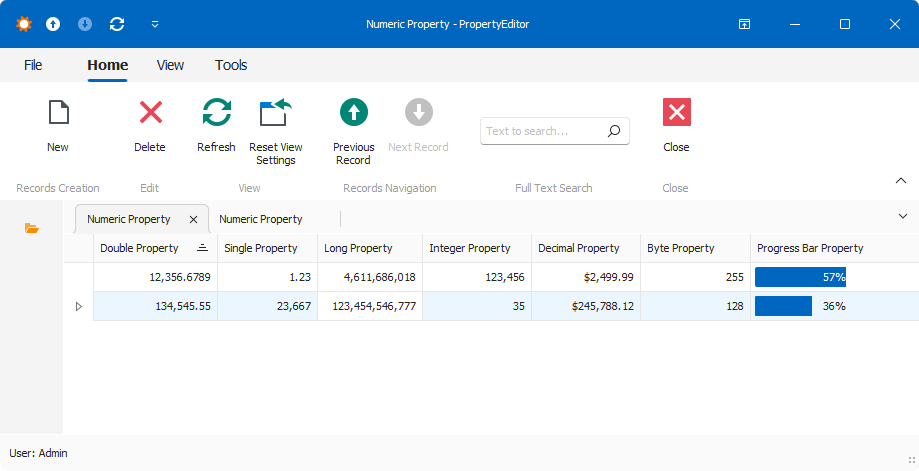This screenshot has height=471, width=919.
Task: Close the active Numeric Property tab
Action: coord(193,220)
